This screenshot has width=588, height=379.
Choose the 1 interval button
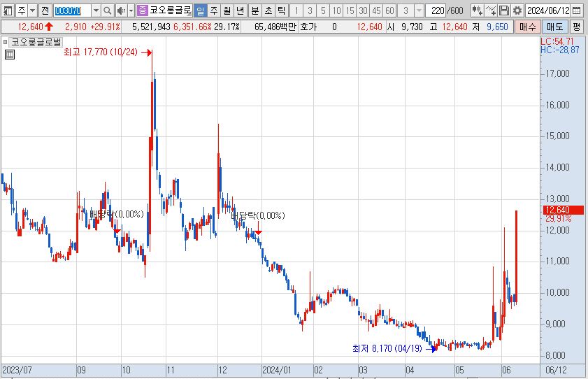pyautogui.click(x=296, y=10)
